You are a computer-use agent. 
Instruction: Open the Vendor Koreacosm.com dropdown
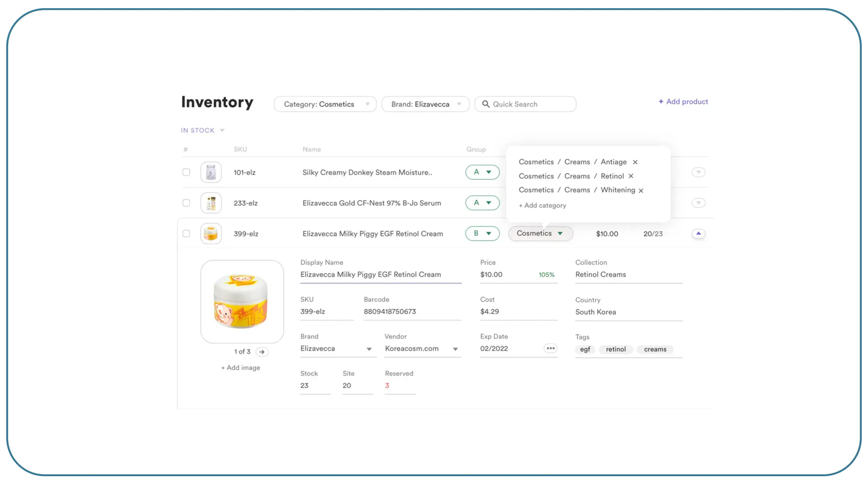pyautogui.click(x=422, y=349)
